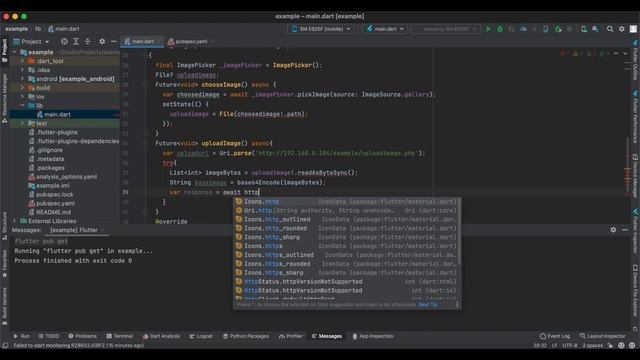Open the Build Variants tool window
This screenshot has width=640, height=360.
click(x=4, y=306)
